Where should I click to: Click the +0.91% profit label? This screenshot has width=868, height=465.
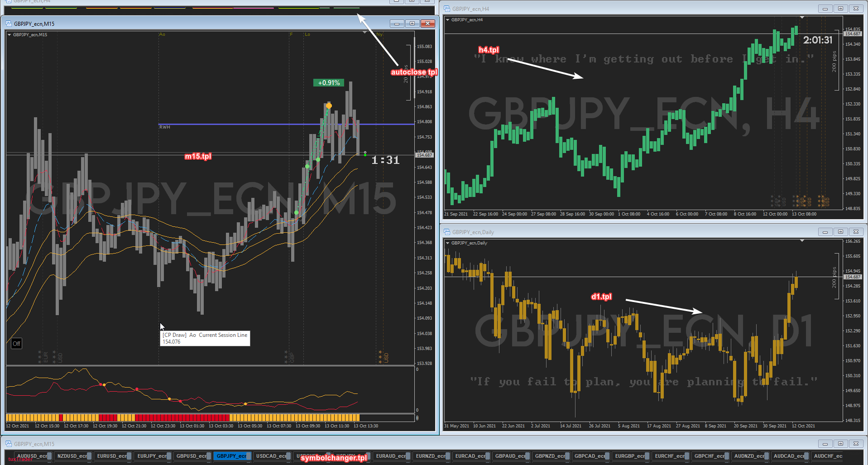pos(329,83)
